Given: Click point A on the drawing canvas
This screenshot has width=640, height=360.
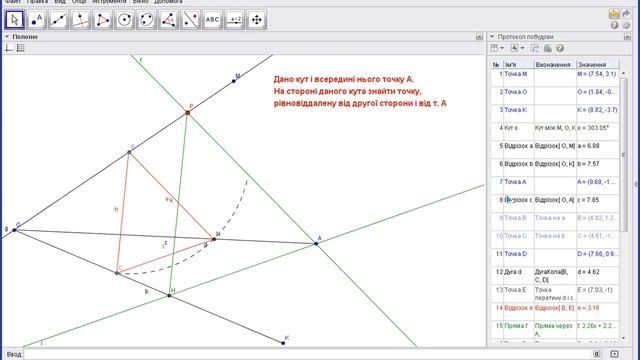Looking at the screenshot, I should 316,244.
